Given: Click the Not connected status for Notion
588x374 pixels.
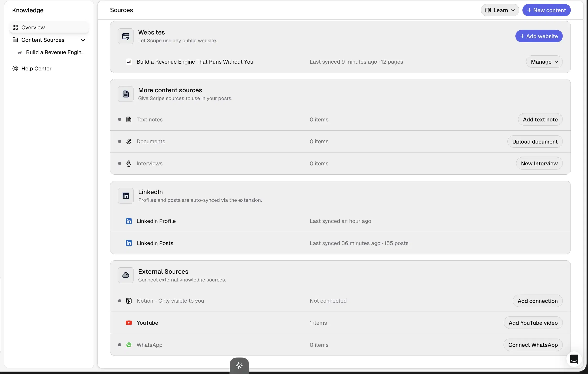Looking at the screenshot, I should tap(328, 301).
